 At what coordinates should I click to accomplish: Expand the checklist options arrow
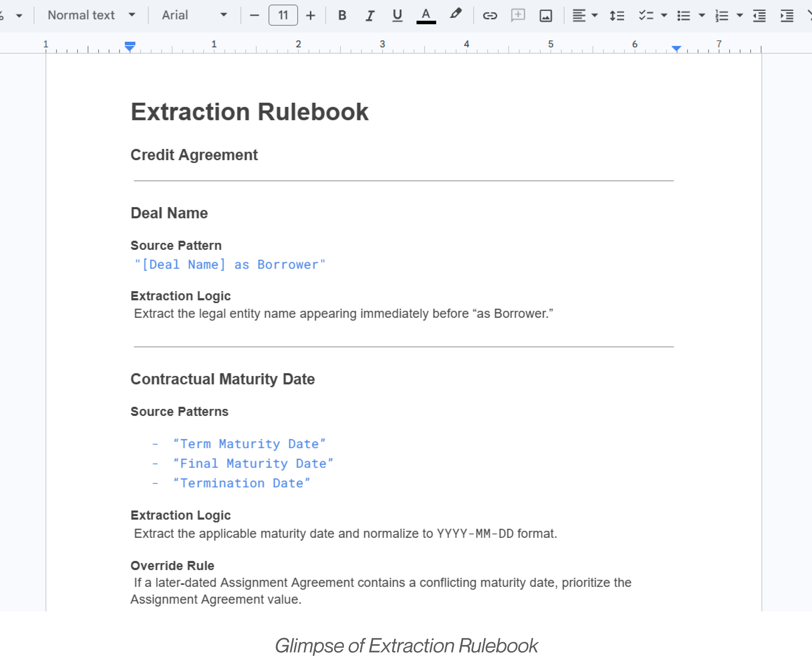664,15
